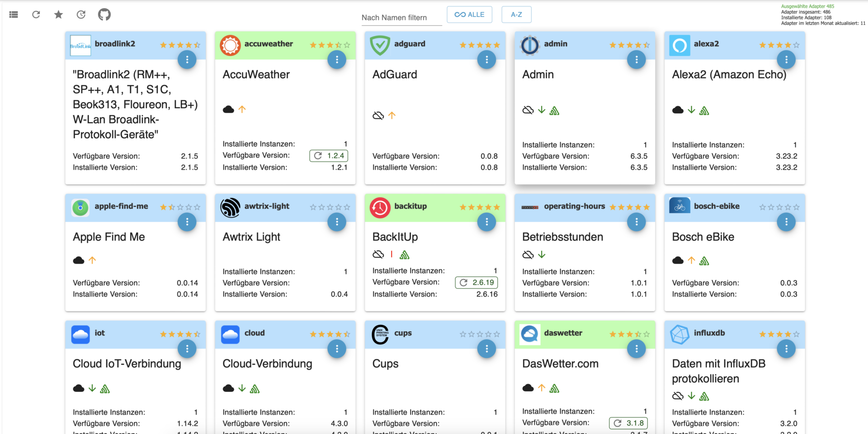Open the operating-hours card three-dot menu
This screenshot has width=868, height=434.
(x=637, y=222)
